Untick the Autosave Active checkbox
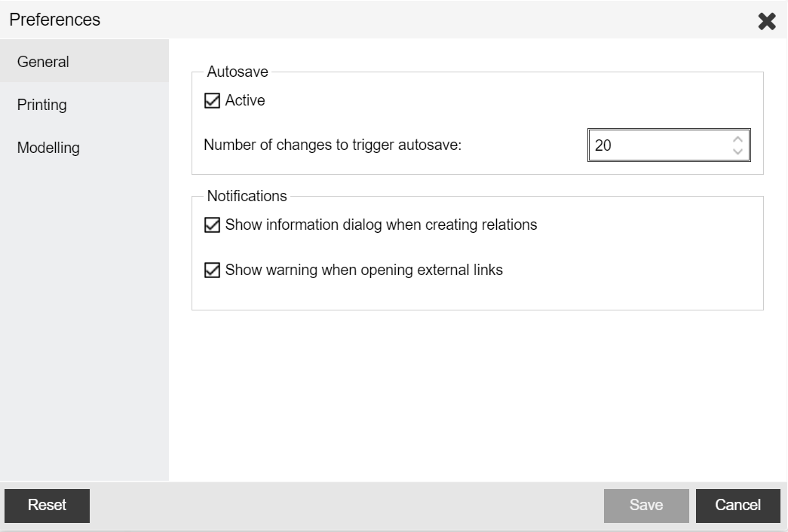 [213, 100]
